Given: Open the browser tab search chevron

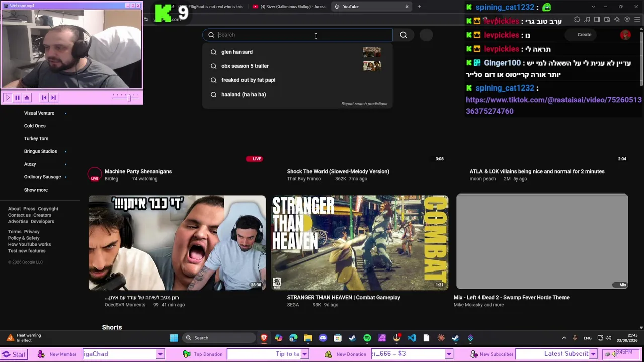Looking at the screenshot, I should pos(593,7).
